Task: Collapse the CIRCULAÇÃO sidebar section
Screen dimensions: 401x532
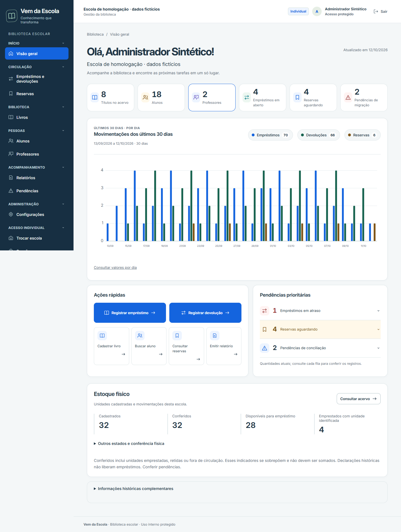Action: [x=36, y=67]
